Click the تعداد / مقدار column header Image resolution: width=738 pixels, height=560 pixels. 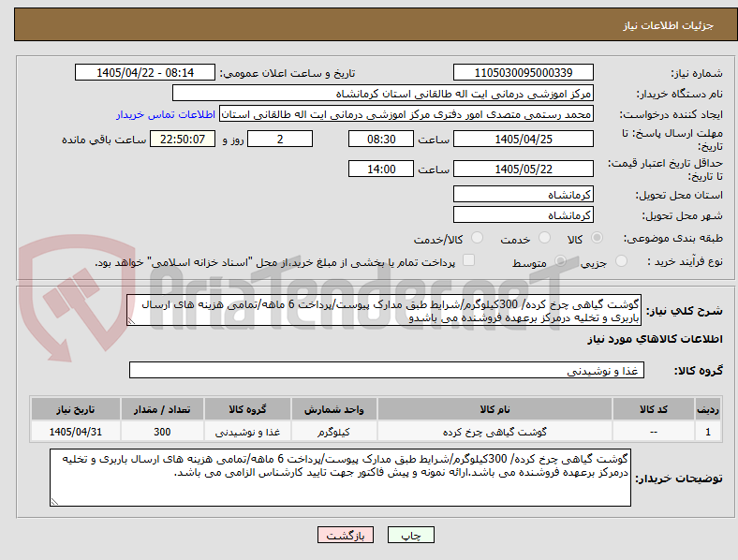pos(162,409)
